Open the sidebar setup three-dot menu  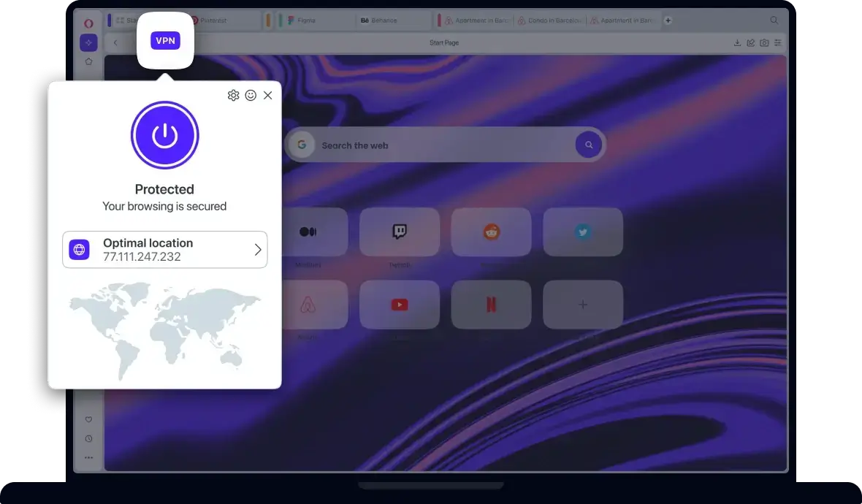(88, 457)
